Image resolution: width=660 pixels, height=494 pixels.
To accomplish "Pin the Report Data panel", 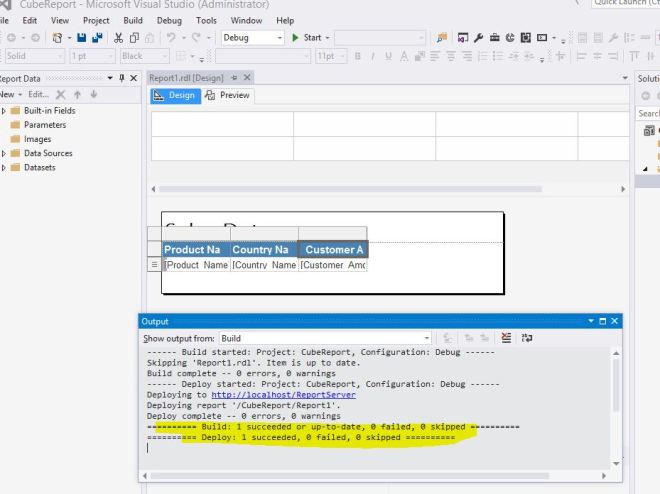I will click(x=121, y=78).
